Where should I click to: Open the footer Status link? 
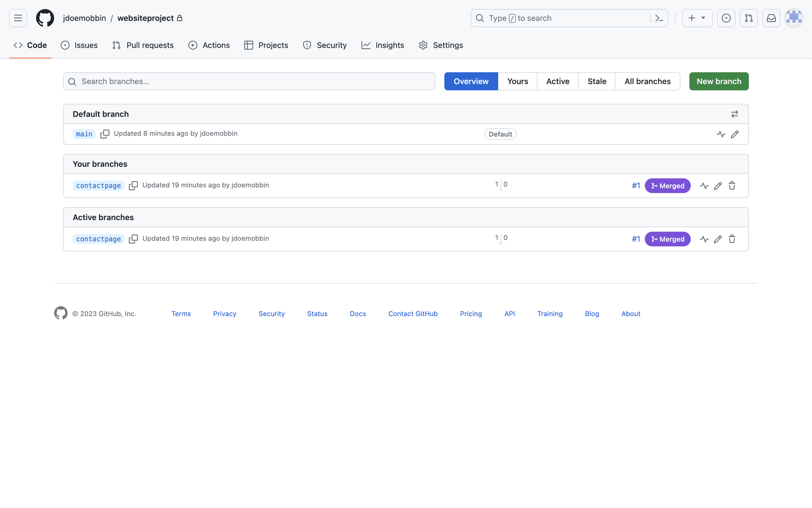point(317,314)
